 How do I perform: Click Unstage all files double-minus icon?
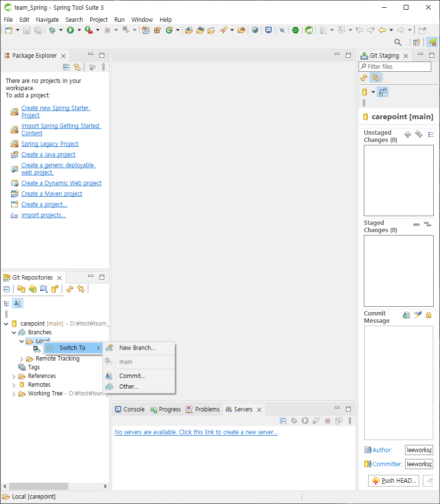click(x=427, y=224)
